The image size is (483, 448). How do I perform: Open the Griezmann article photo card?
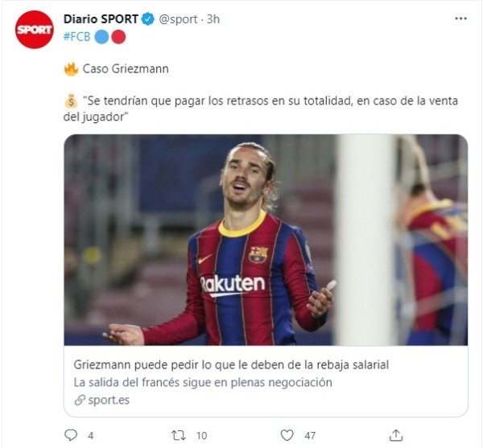click(x=266, y=240)
